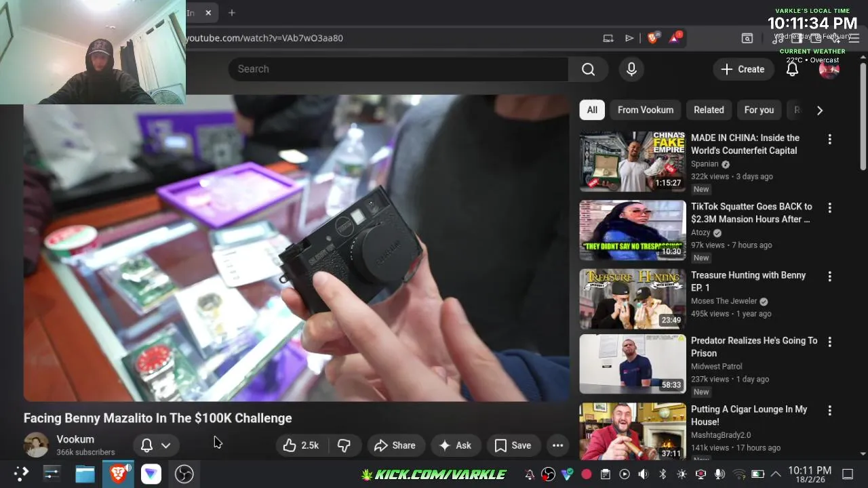This screenshot has height=488, width=868.
Task: Select the Related filter chip
Action: tap(709, 110)
